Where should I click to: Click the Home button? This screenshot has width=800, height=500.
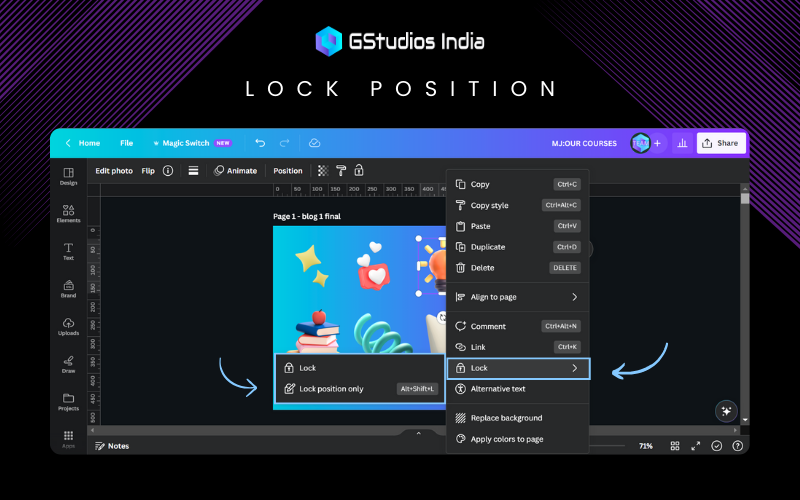89,143
